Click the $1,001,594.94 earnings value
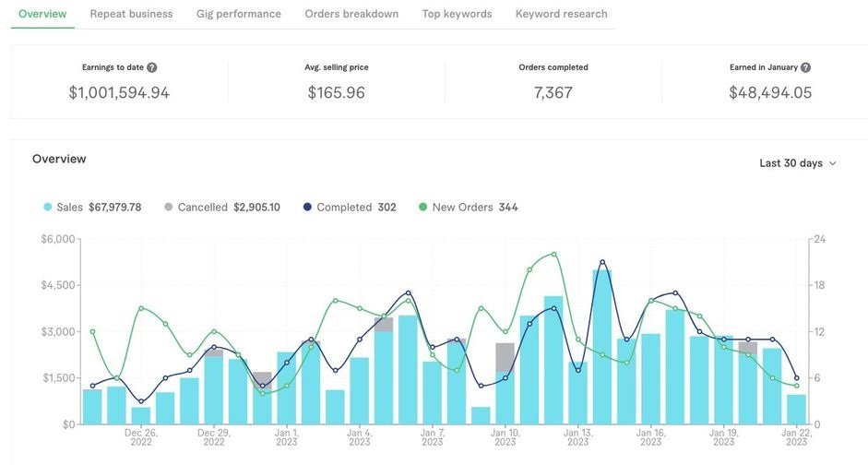Screen dimensions: 868x465 pyautogui.click(x=119, y=92)
